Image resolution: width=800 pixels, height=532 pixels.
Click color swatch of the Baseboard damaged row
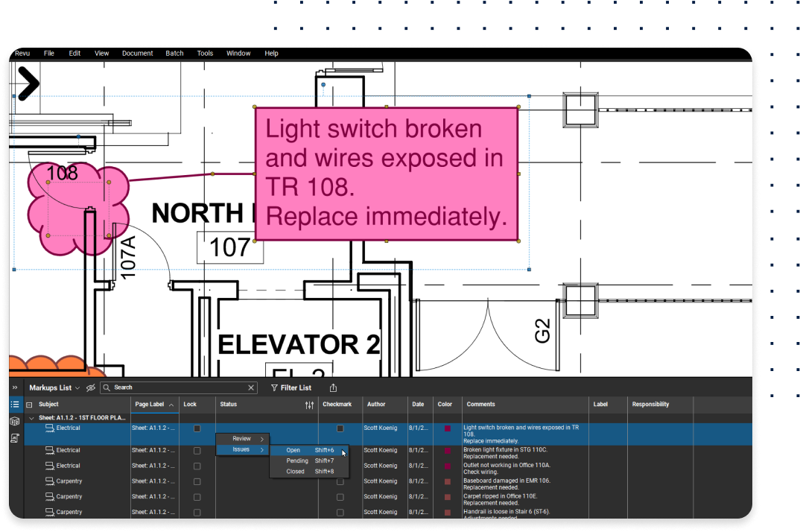coord(447,481)
